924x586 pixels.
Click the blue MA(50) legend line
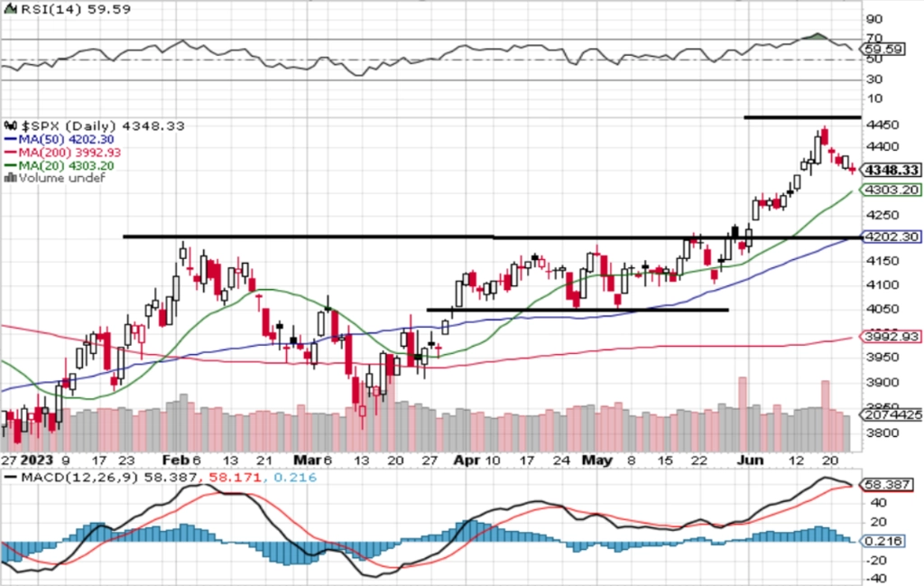pyautogui.click(x=11, y=140)
